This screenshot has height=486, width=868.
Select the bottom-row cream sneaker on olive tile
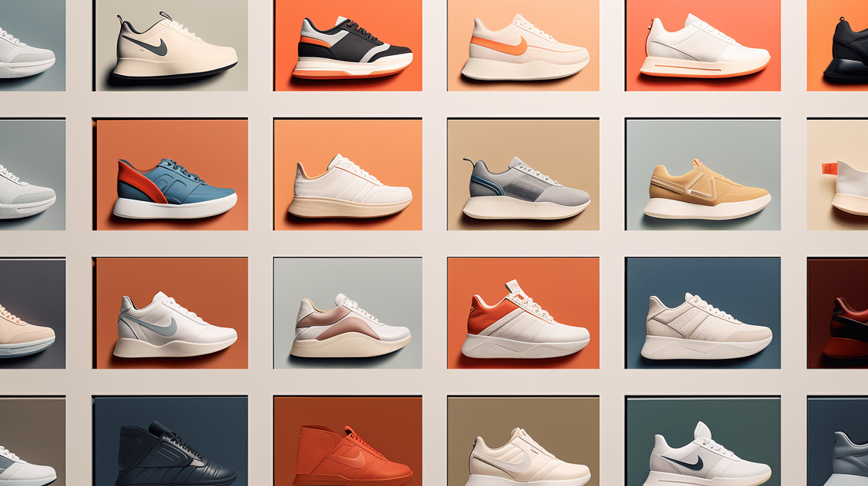coord(525,458)
